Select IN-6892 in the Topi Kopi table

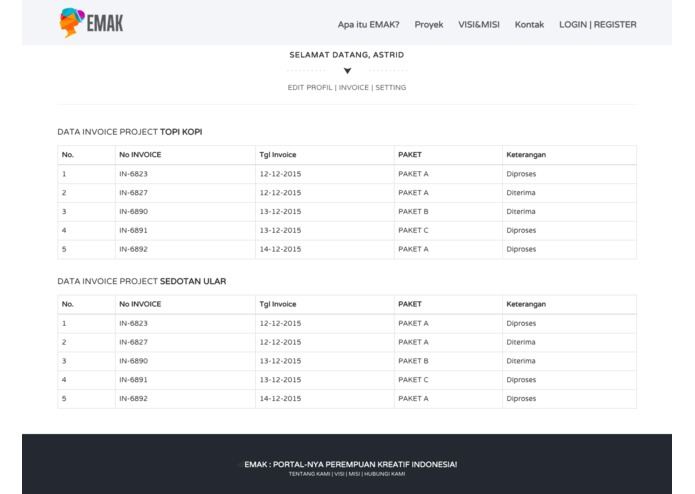tap(133, 249)
